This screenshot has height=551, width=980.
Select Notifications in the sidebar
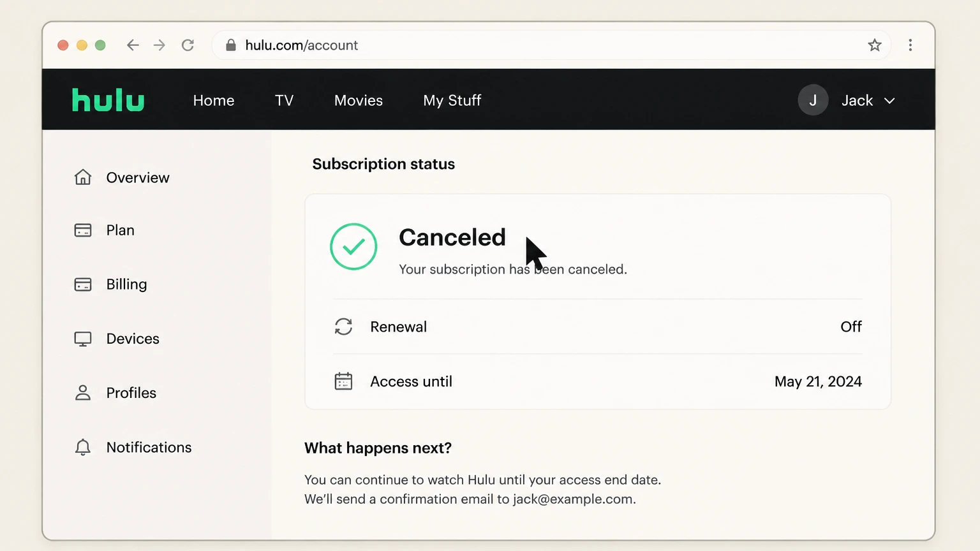coord(149,447)
